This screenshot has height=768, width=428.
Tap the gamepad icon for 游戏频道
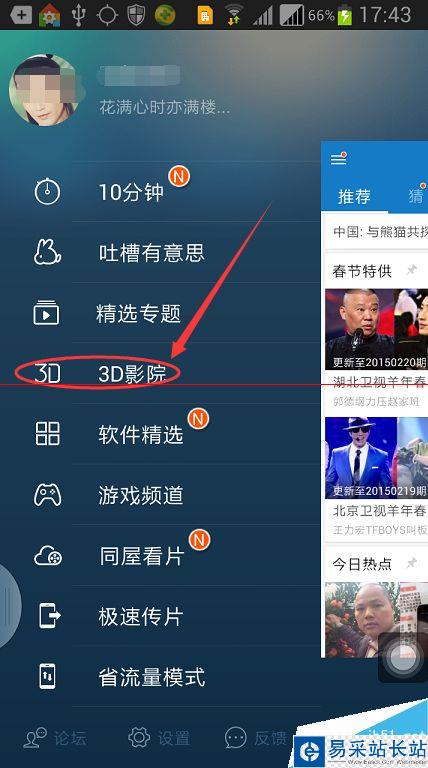[48, 495]
